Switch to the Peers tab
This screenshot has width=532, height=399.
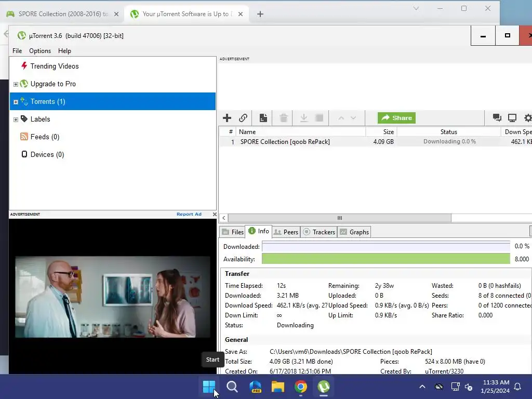pyautogui.click(x=286, y=232)
